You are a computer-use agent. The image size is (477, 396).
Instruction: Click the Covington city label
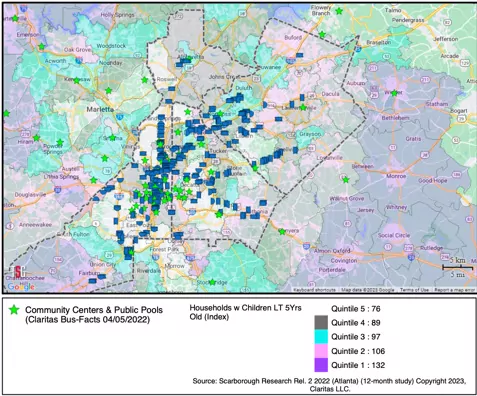[x=344, y=260]
